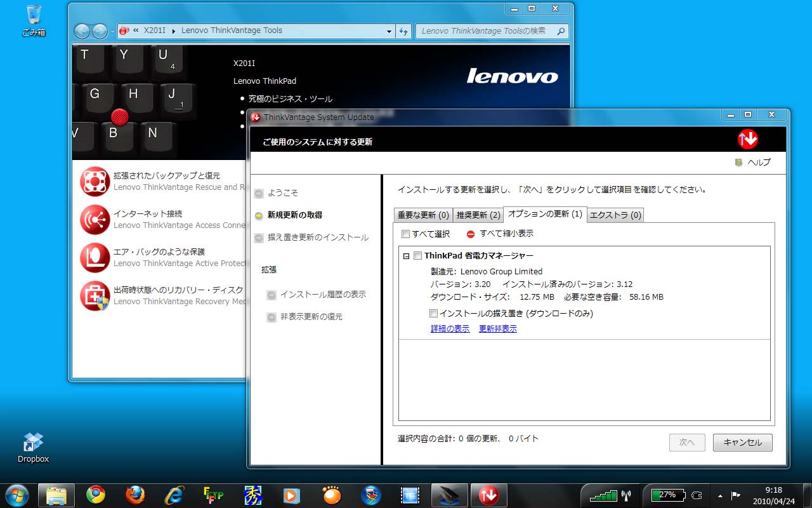Open インストール履歴の表示
The height and width of the screenshot is (508, 812).
323,295
